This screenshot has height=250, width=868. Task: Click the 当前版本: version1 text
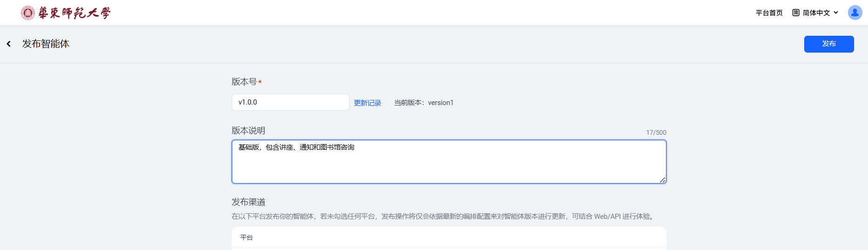(x=424, y=103)
